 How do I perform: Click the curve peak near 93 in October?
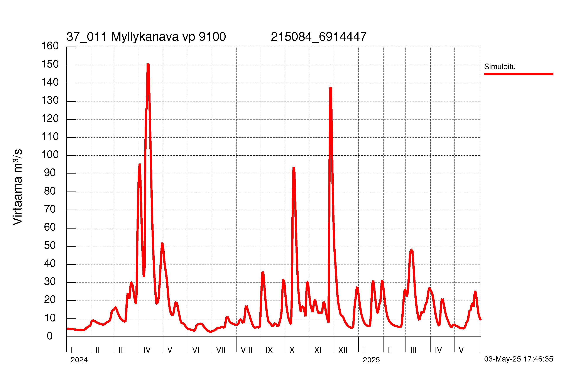coord(294,168)
